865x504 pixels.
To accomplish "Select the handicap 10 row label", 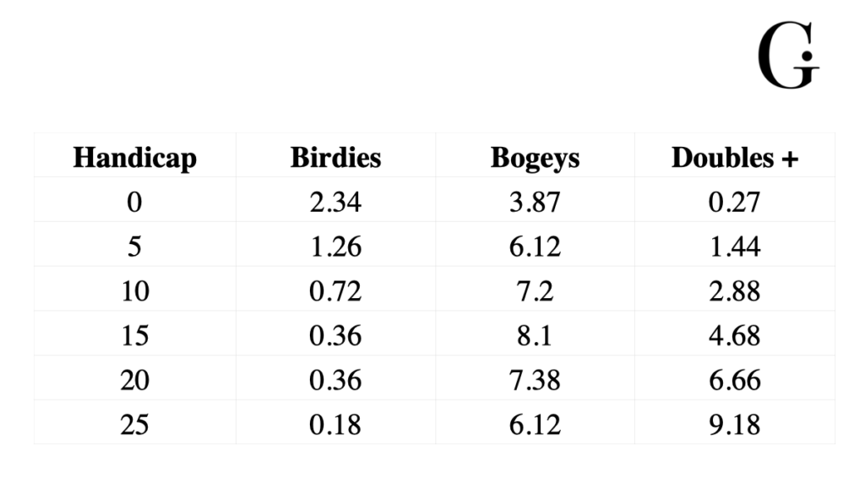I will click(x=134, y=291).
